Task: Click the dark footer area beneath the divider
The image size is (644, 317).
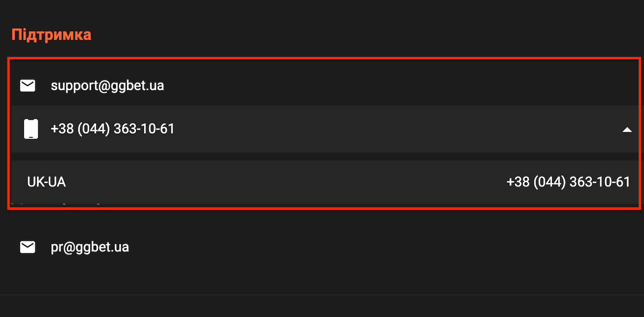Action: [x=322, y=306]
